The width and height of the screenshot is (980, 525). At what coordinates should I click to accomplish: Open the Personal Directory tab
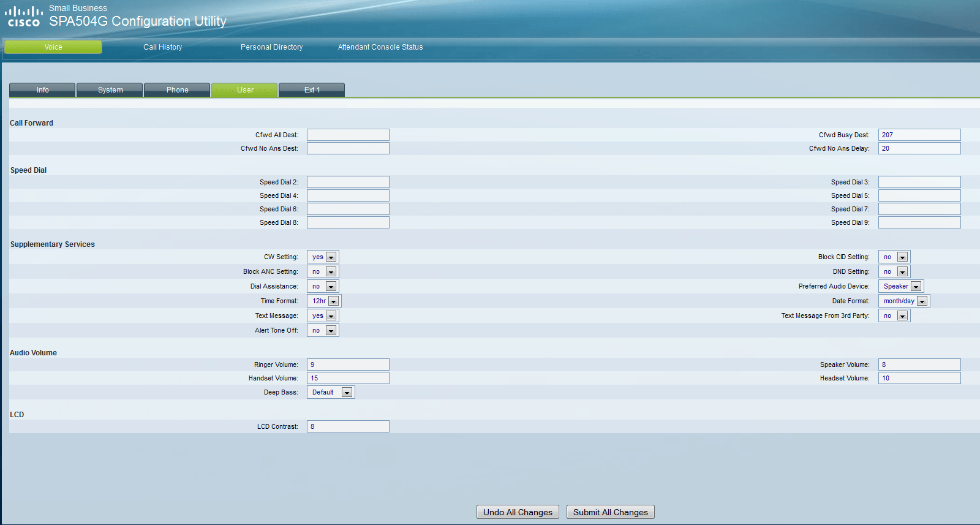pyautogui.click(x=271, y=47)
